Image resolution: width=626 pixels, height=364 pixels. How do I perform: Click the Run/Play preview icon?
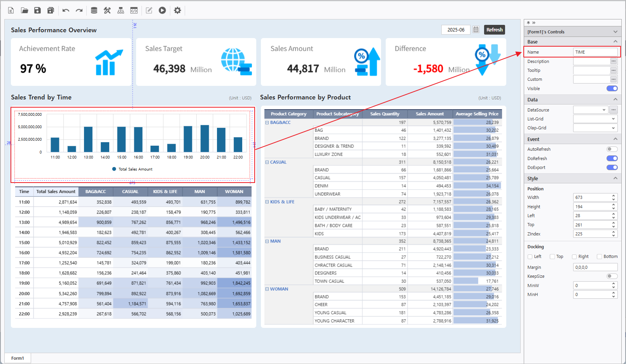point(163,10)
